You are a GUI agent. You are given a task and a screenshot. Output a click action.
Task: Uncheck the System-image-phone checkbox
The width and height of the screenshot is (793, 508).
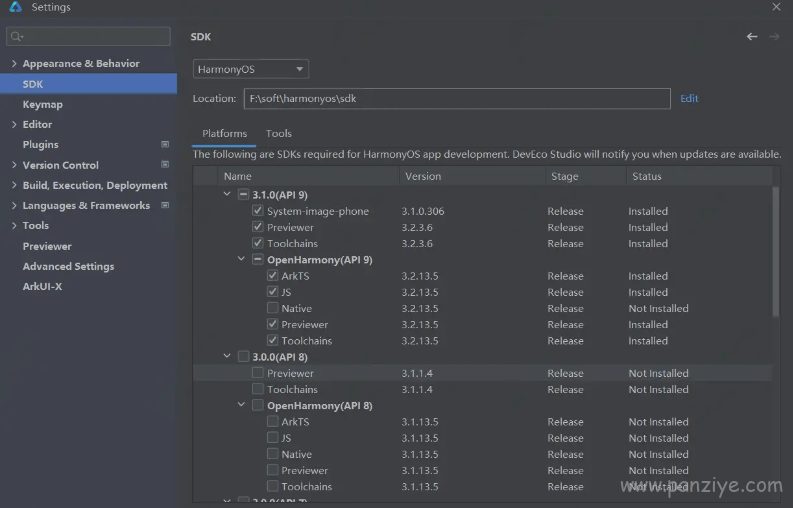(x=257, y=210)
